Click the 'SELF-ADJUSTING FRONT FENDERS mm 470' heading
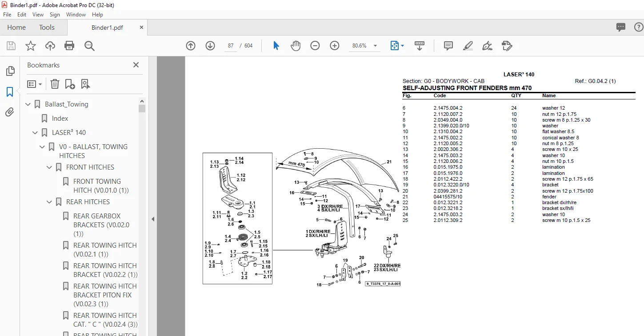The image size is (644, 336). tap(467, 88)
